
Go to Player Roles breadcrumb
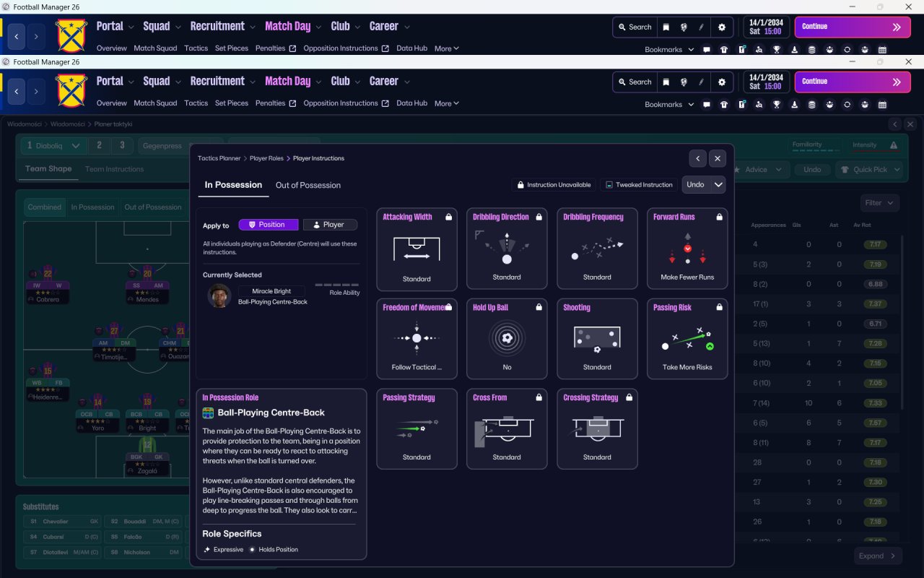tap(266, 158)
